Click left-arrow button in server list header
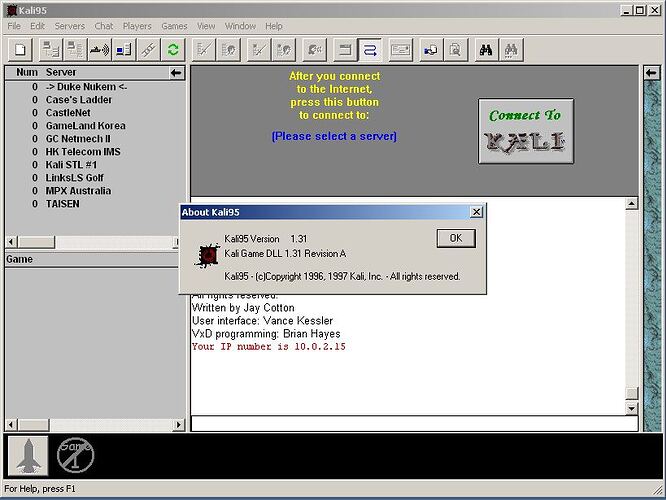The image size is (666, 500). click(176, 73)
